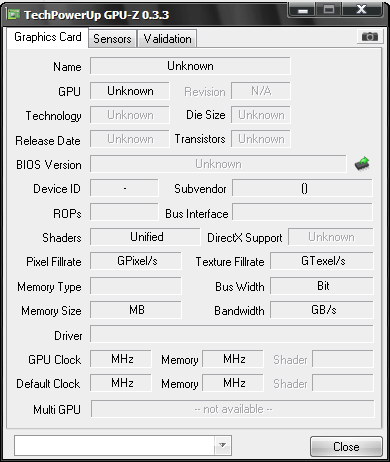The height and width of the screenshot is (462, 390).
Task: Click the "DirectX Support" label
Action: click(245, 238)
